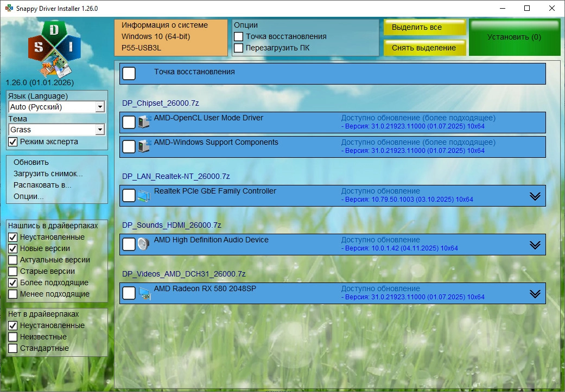This screenshot has width=565, height=392.
Task: Click the version label 1.26.0 (01.01.2026)
Action: click(x=40, y=83)
